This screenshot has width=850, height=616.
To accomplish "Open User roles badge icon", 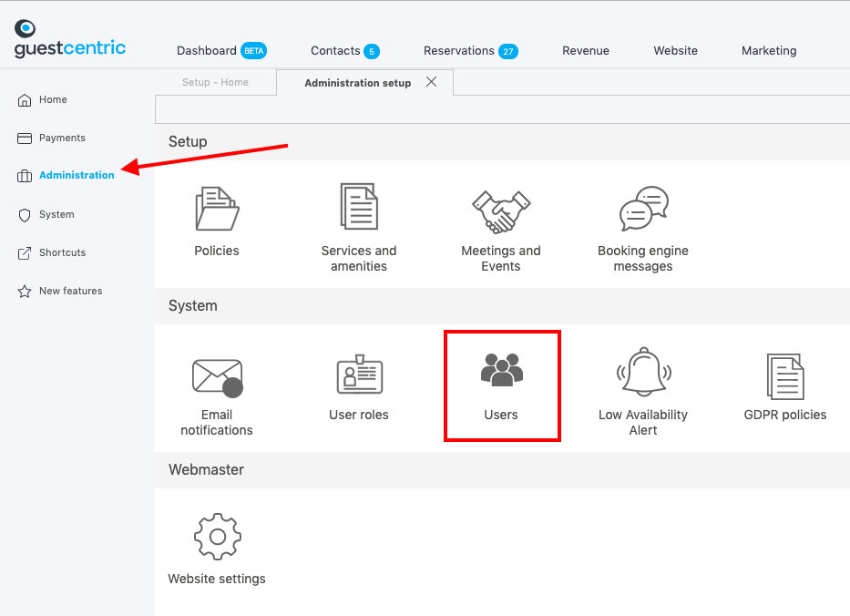I will pyautogui.click(x=360, y=375).
